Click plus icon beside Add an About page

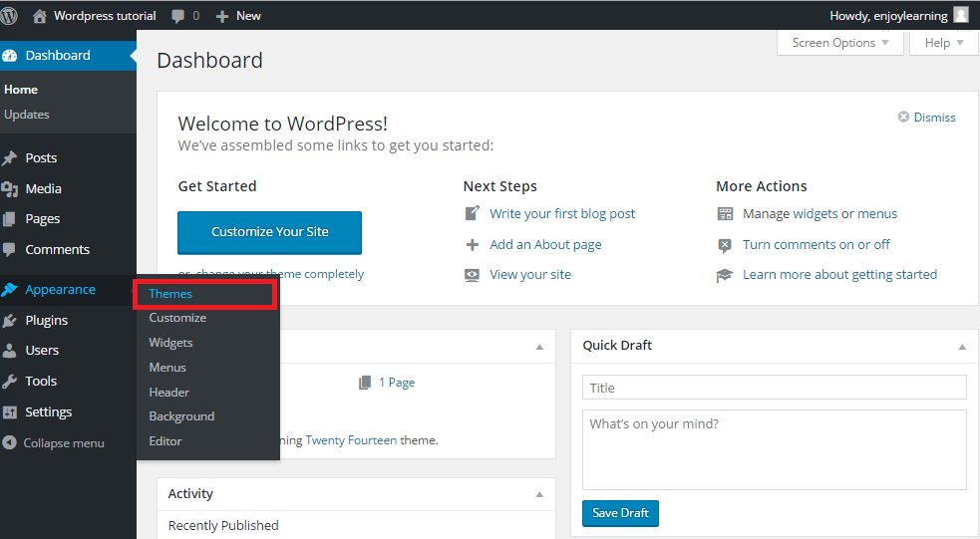pos(473,245)
